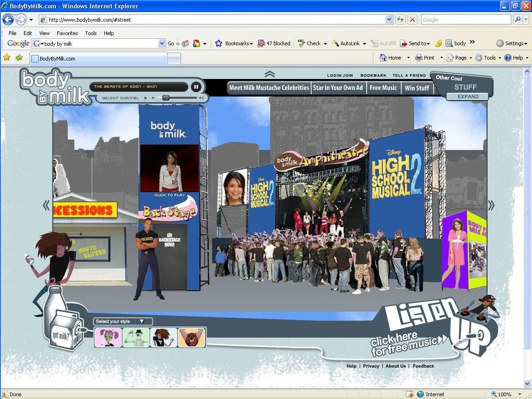The image size is (532, 399).
Task: Open Bookmarks in the Google toolbar
Action: coord(234,43)
